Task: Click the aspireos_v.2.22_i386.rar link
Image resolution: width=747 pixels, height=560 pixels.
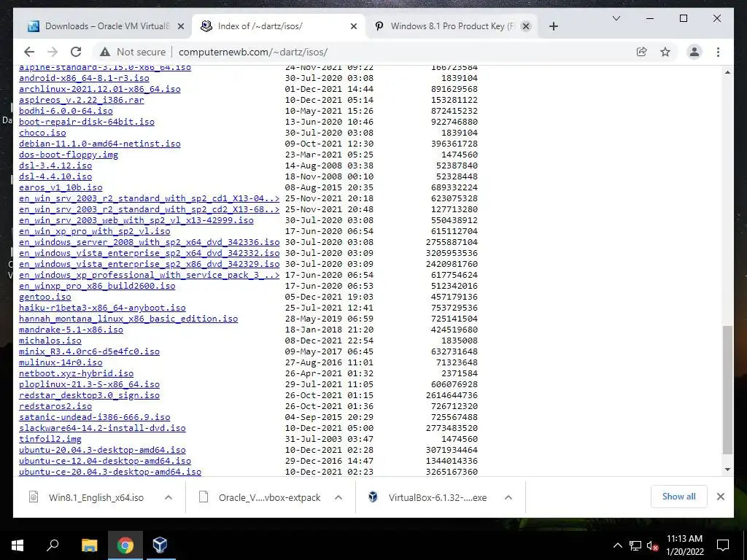Action: (82, 100)
